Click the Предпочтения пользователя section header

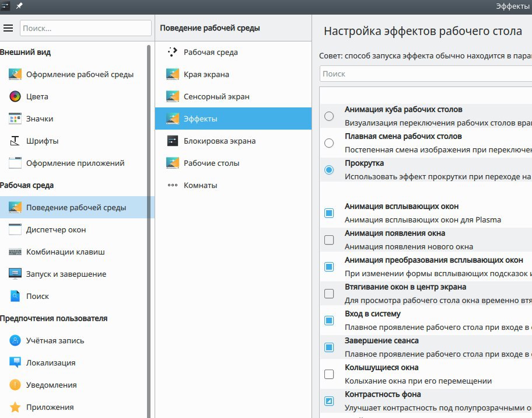(x=54, y=319)
